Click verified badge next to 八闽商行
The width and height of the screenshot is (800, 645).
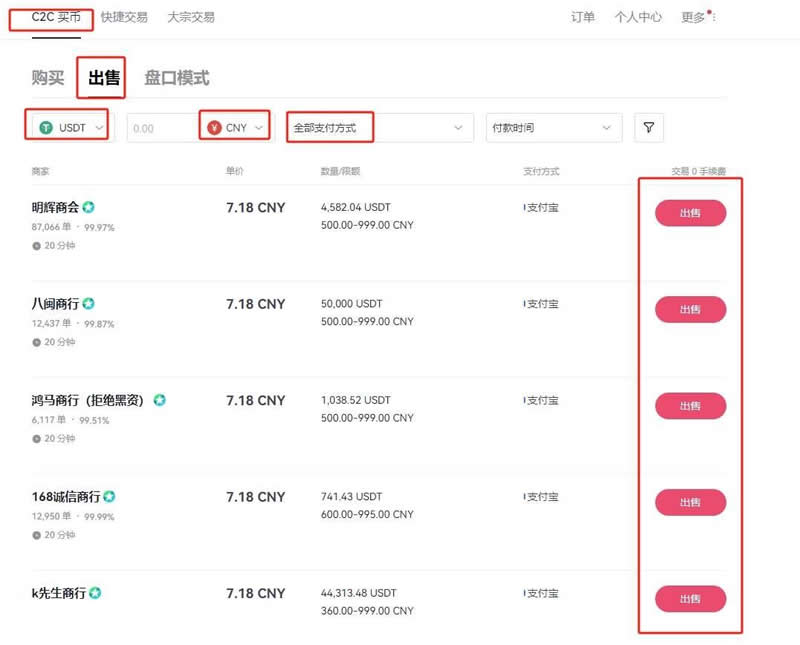(x=88, y=304)
